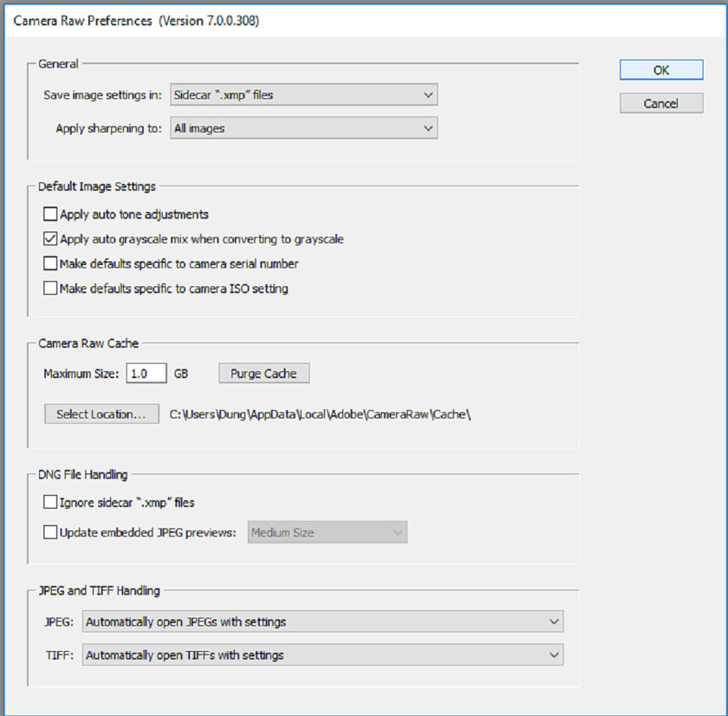Purge the Camera Raw cache

[263, 374]
